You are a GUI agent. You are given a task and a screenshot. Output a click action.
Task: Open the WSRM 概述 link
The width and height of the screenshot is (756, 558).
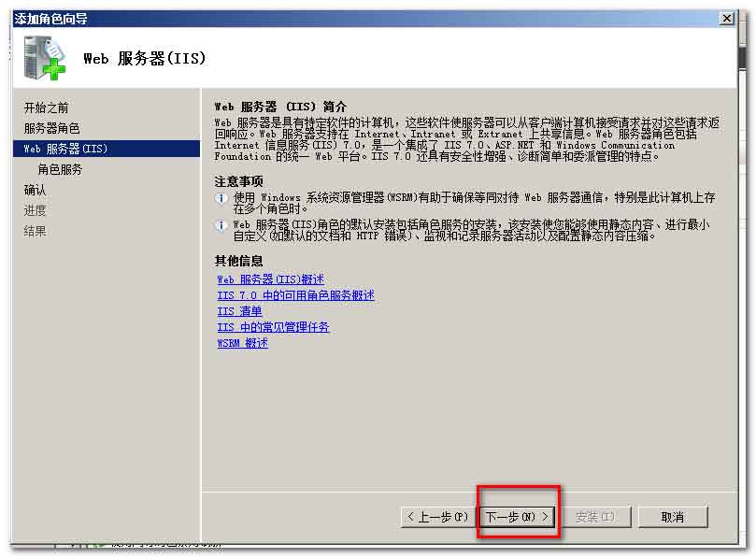(x=243, y=343)
